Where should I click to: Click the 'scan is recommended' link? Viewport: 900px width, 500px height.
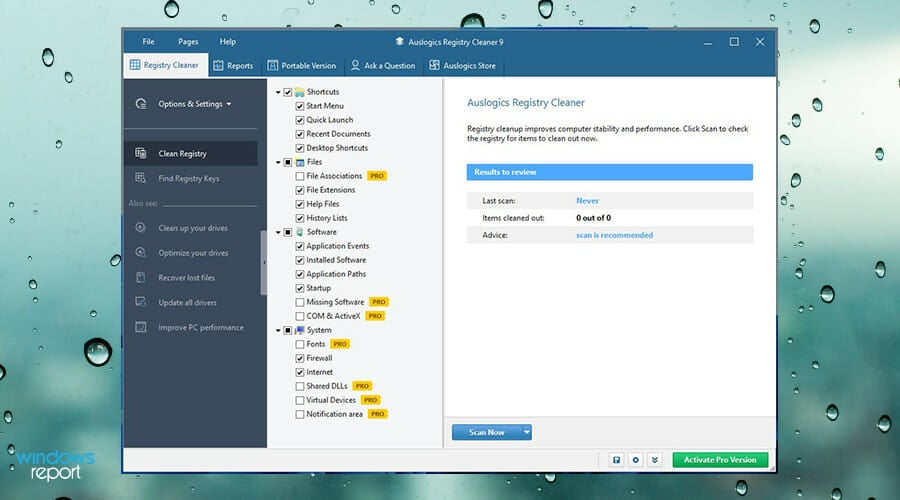tap(614, 235)
